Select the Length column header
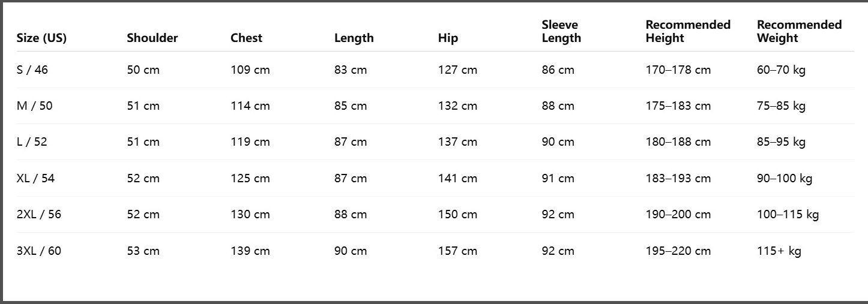868x304 pixels. pyautogui.click(x=354, y=38)
